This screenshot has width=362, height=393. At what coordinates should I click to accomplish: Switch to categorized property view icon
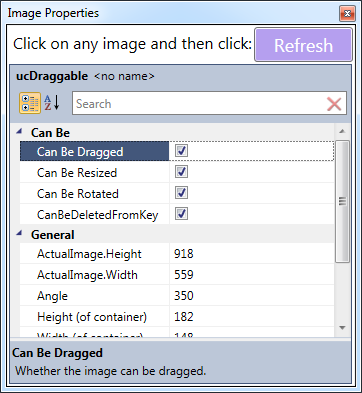[30, 103]
